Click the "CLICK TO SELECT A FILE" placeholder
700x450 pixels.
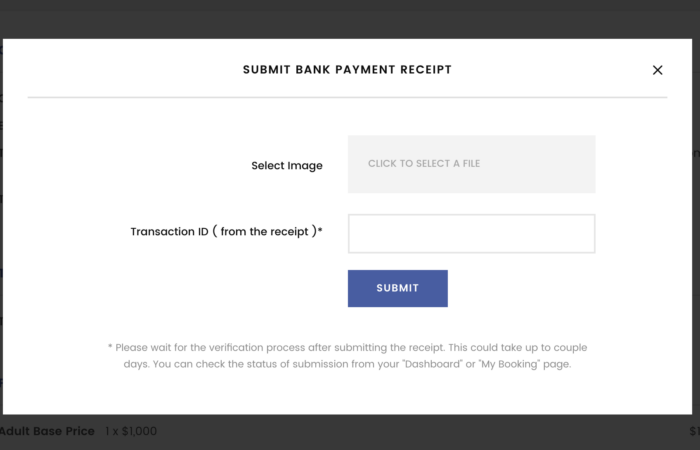point(424,164)
